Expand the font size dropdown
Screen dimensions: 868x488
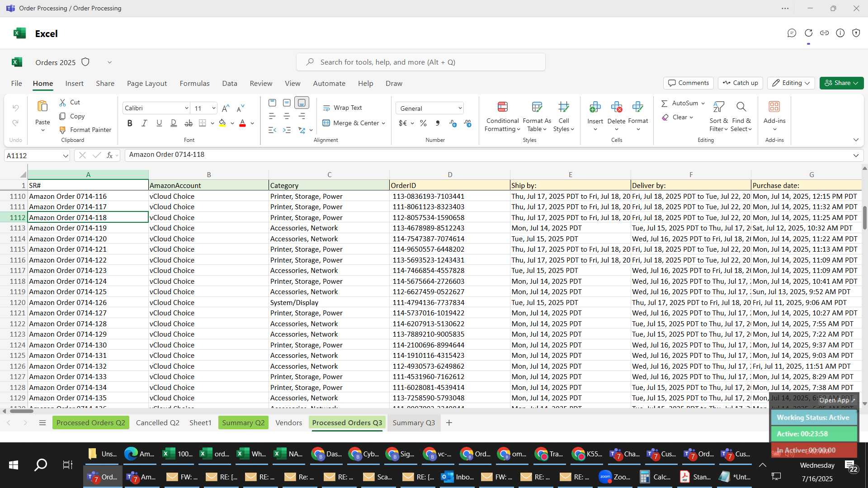coord(213,108)
